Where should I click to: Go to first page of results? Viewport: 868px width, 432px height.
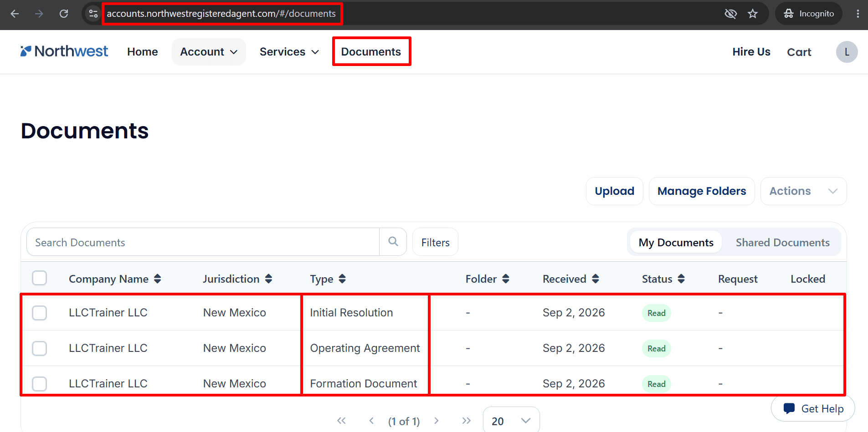(x=341, y=421)
